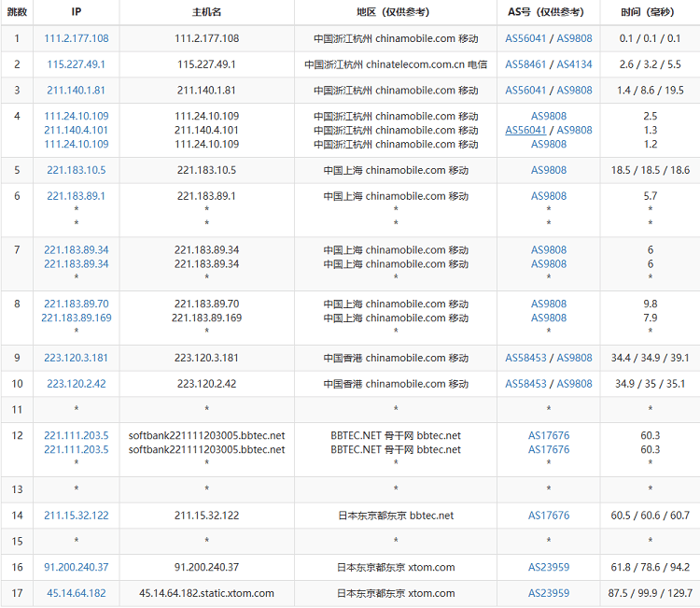Open IP link 221.183.10.5
The image size is (700, 608).
[77, 170]
